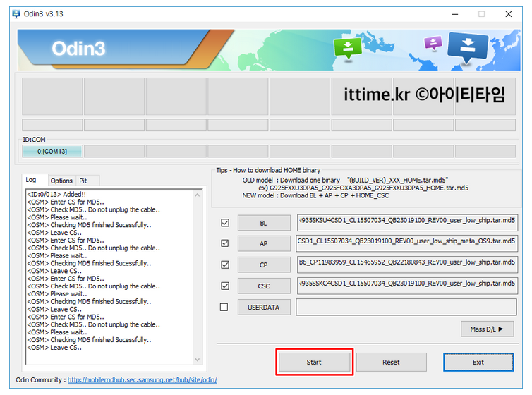
Task: Click the Reset button
Action: point(391,362)
